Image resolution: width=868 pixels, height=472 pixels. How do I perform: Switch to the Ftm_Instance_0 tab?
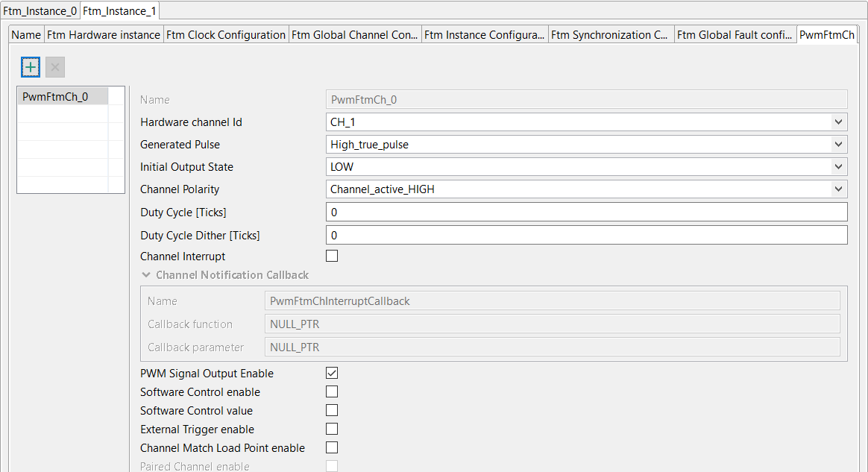40,10
